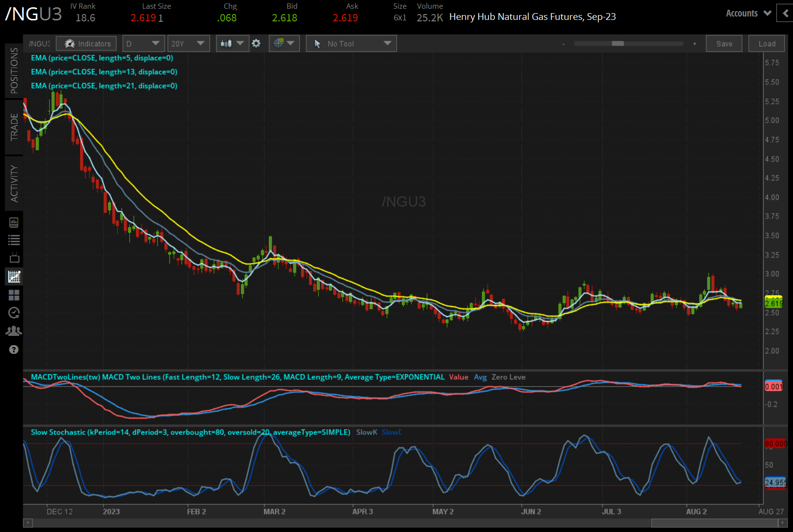Viewport: 793px width, 532px height.
Task: Select the EMA length=5 indicator label
Action: (102, 58)
